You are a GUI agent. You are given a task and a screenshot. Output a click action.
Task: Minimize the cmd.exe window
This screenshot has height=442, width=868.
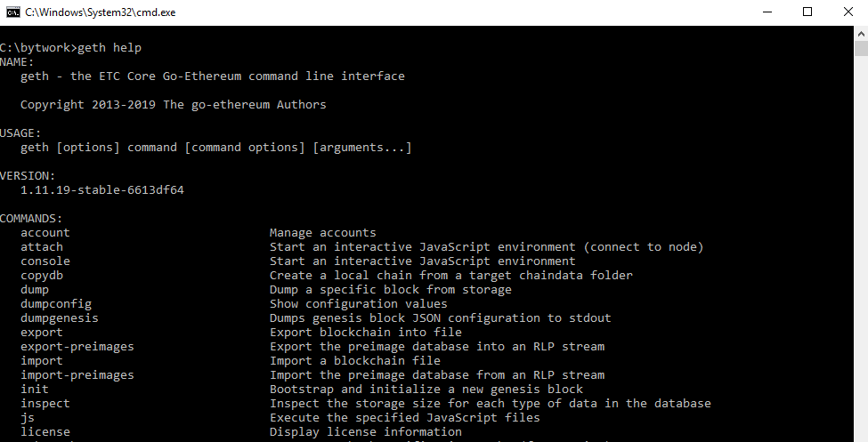(767, 12)
